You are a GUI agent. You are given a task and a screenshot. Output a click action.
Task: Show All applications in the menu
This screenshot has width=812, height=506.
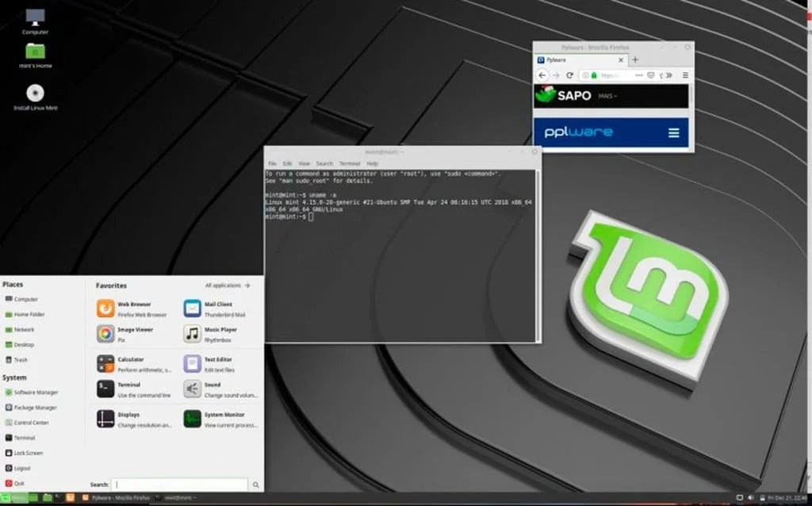(x=224, y=285)
